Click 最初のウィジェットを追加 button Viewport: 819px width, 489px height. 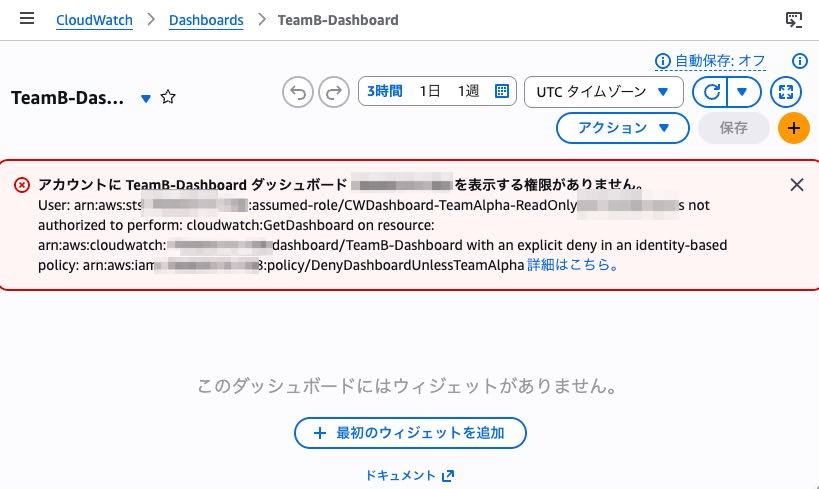pos(410,433)
